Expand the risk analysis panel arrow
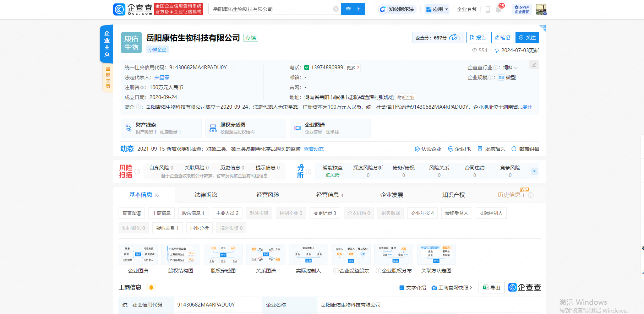 [534, 171]
